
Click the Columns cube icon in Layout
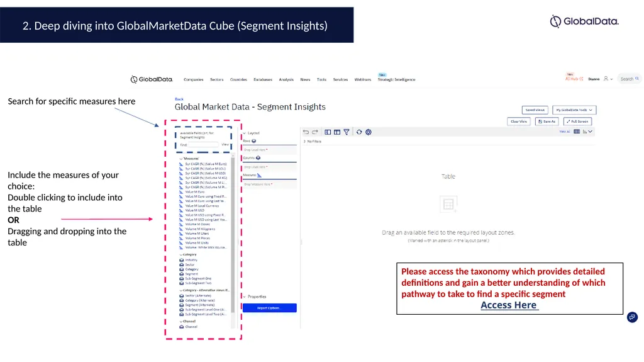click(x=258, y=158)
